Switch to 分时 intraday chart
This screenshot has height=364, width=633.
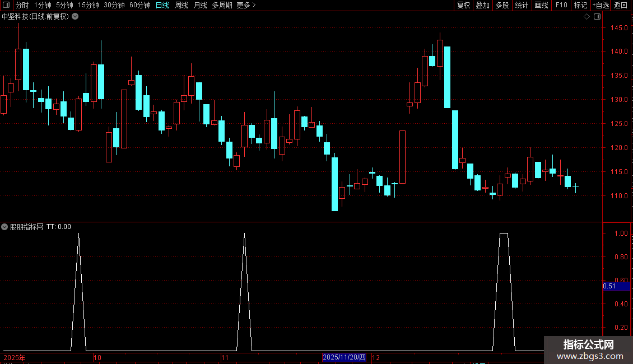[x=22, y=5]
